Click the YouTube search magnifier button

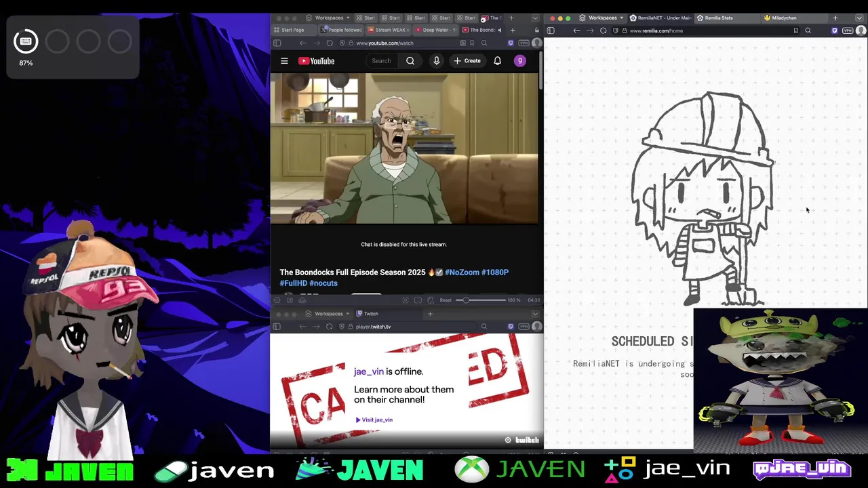click(410, 61)
